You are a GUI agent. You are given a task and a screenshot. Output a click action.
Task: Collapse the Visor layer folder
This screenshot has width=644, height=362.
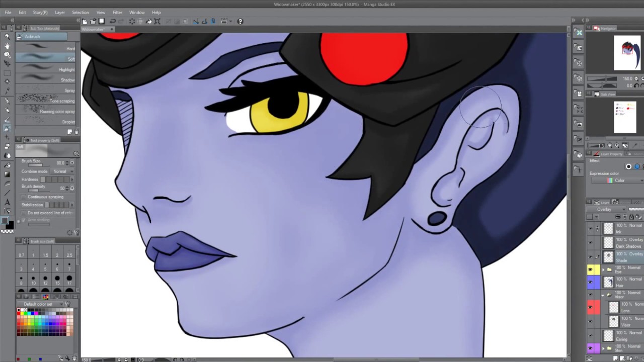point(603,295)
